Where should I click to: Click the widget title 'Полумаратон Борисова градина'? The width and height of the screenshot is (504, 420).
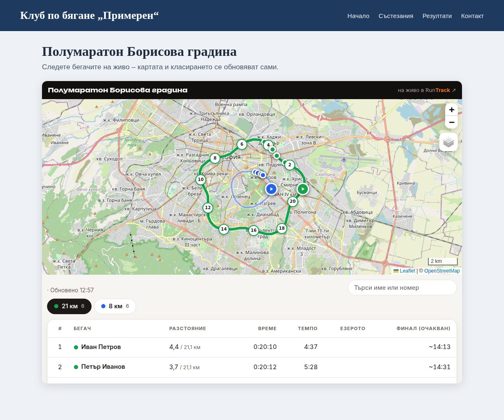(x=118, y=90)
